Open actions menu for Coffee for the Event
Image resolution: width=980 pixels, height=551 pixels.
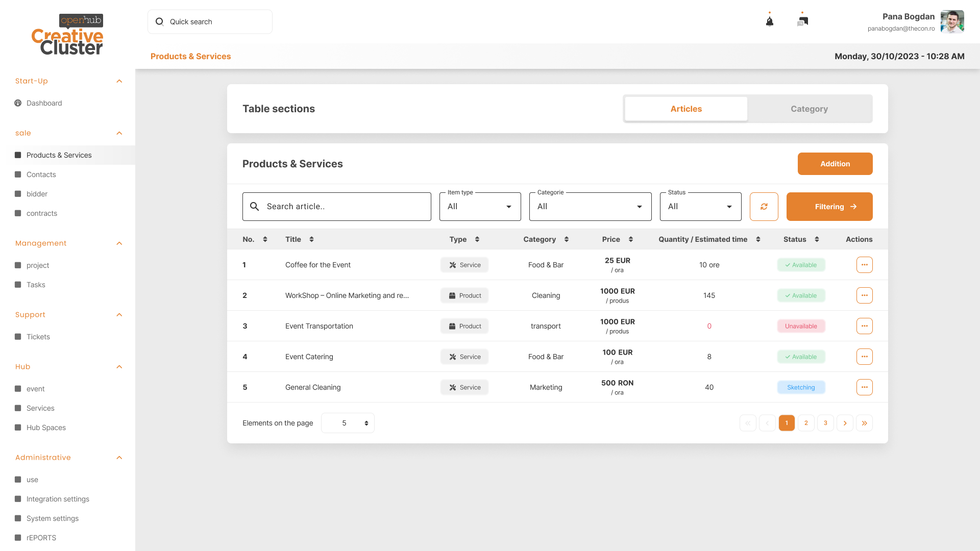864,265
